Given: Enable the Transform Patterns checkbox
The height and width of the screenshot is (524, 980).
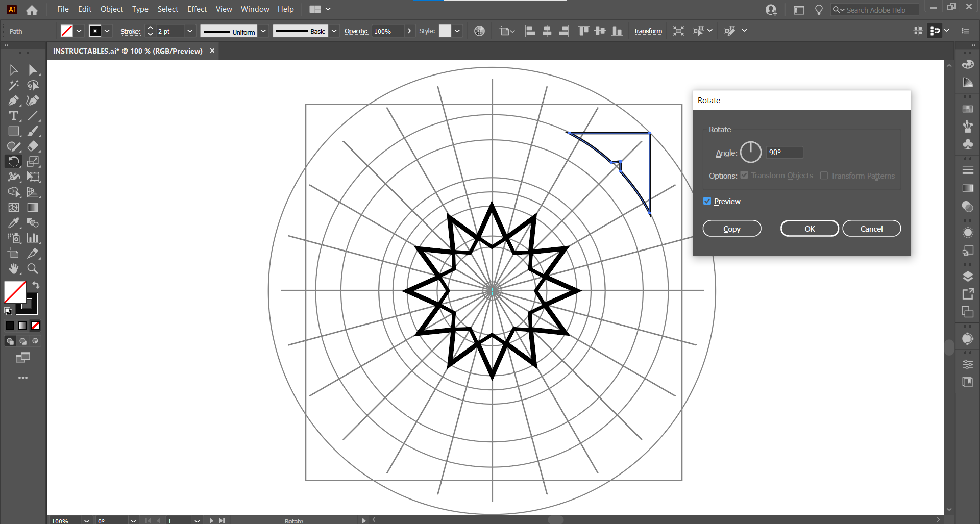Looking at the screenshot, I should (x=824, y=176).
